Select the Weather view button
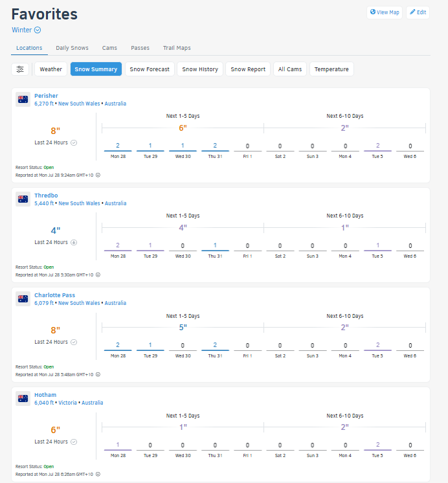Viewport: 448px width, 483px height. tap(51, 69)
